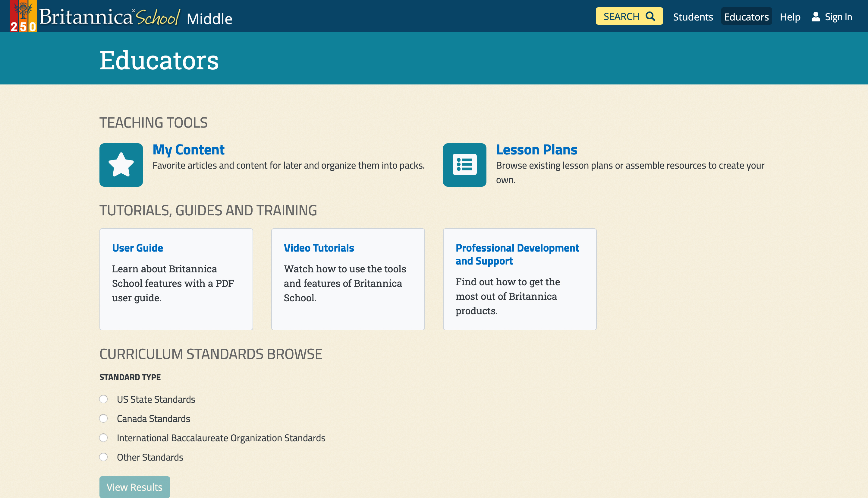
Task: Click the User Guide description text
Action: click(x=173, y=283)
